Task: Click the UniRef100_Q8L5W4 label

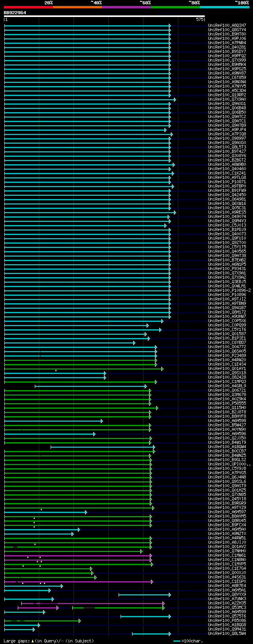Action: pos(227,634)
